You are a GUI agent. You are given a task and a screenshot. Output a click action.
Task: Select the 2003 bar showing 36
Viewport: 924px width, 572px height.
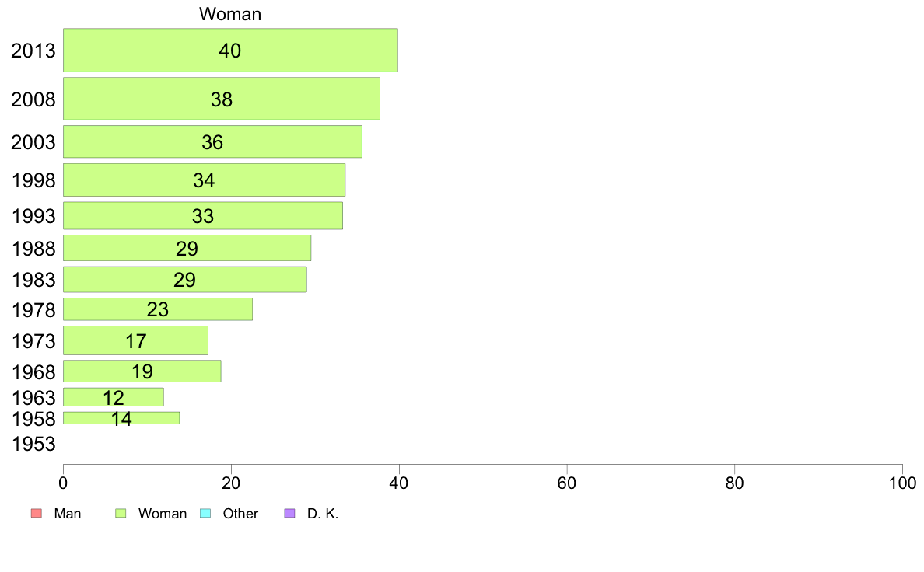(213, 141)
